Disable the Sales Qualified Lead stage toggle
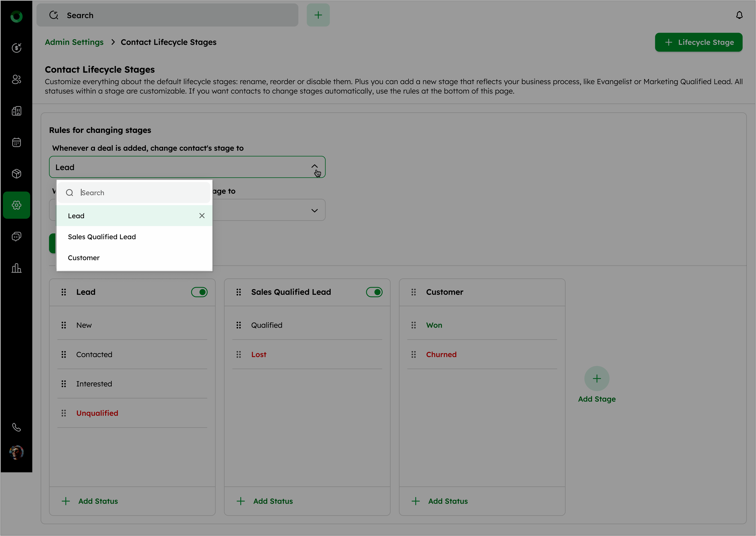This screenshot has width=756, height=536. coord(374,292)
